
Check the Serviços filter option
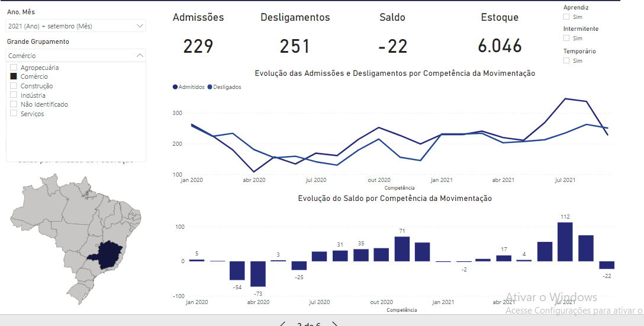point(14,114)
